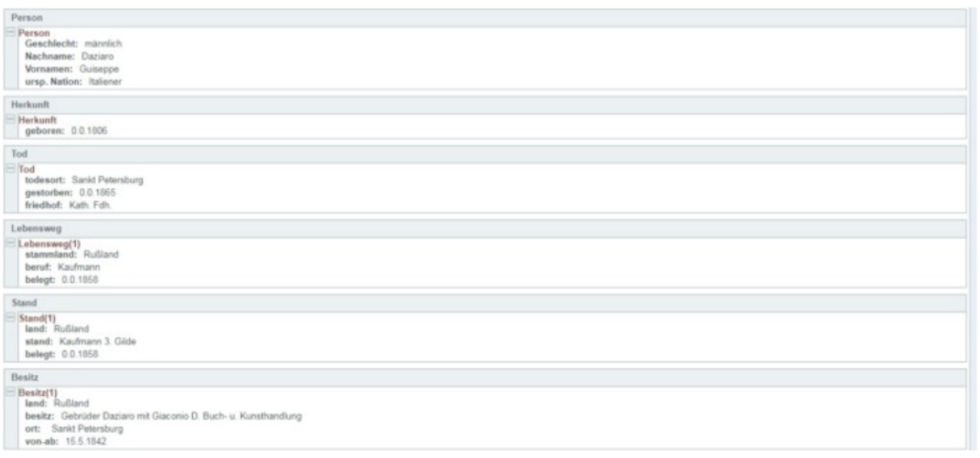Viewport: 980px width, 458px height.
Task: Collapse the Person tree node minus icon
Action: coord(11,32)
